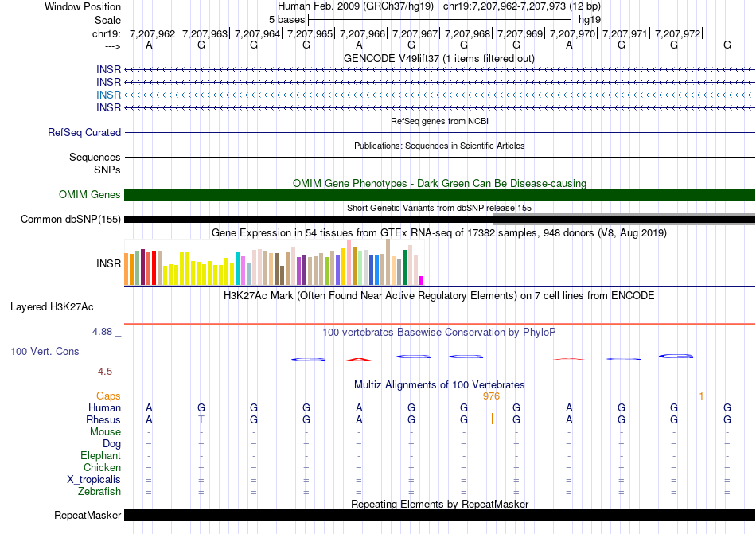Open the RefSeq Curated track settings

[x=84, y=133]
